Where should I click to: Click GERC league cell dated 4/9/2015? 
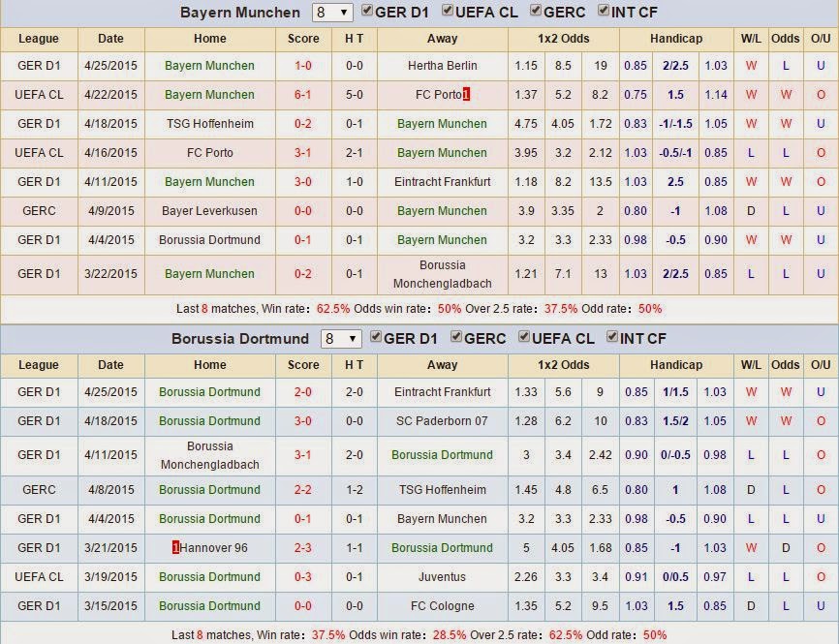(39, 211)
